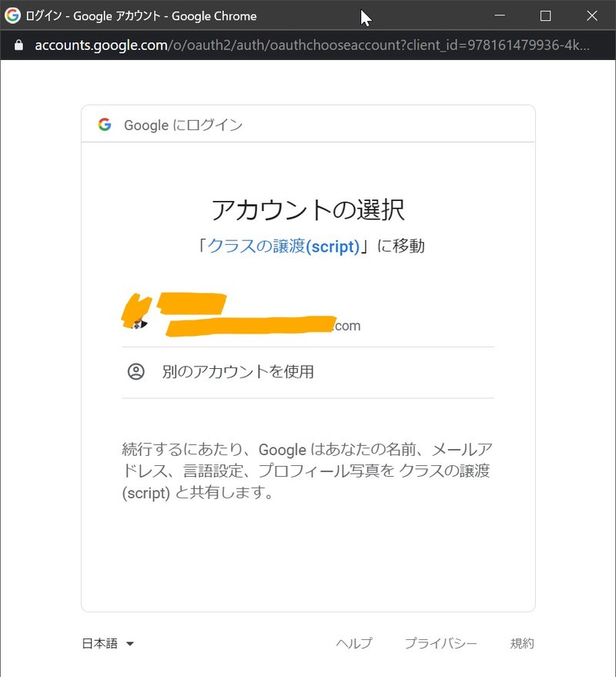Open the クラスの譲渡(script) link
This screenshot has width=616, height=677.
click(x=284, y=246)
